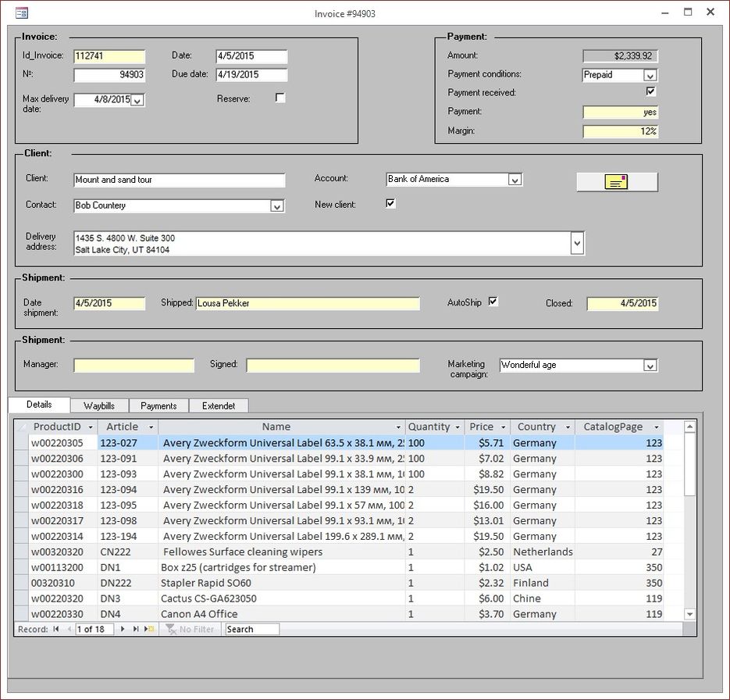Click the empty Manager field
The width and height of the screenshot is (730, 700).
point(134,366)
